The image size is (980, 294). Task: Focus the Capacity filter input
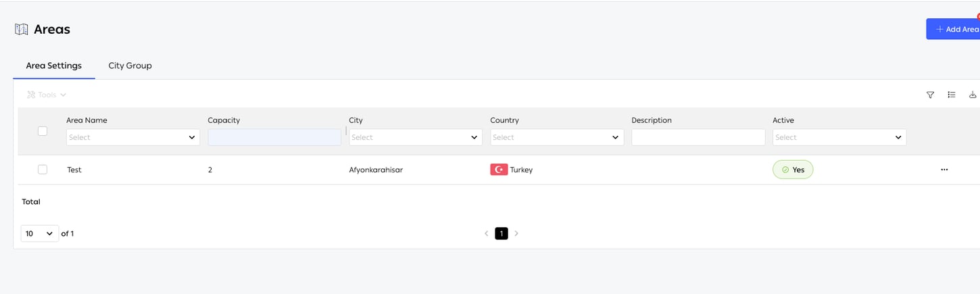274,137
